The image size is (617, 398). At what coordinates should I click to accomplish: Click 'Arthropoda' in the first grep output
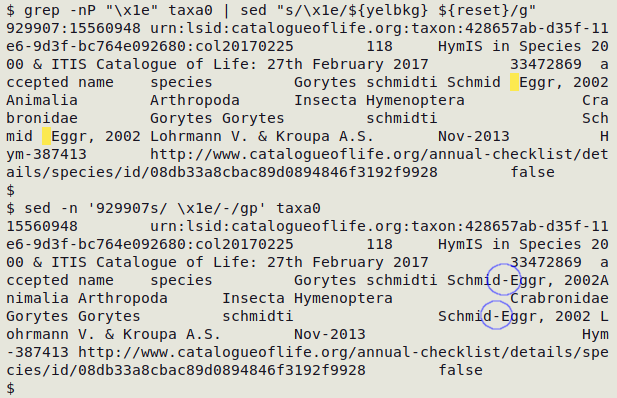coord(195,100)
